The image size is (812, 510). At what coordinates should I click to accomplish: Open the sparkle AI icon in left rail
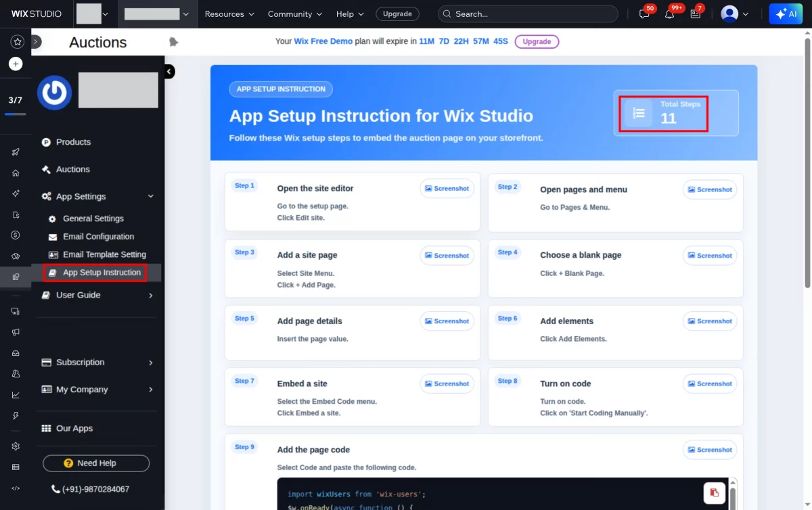point(16,193)
